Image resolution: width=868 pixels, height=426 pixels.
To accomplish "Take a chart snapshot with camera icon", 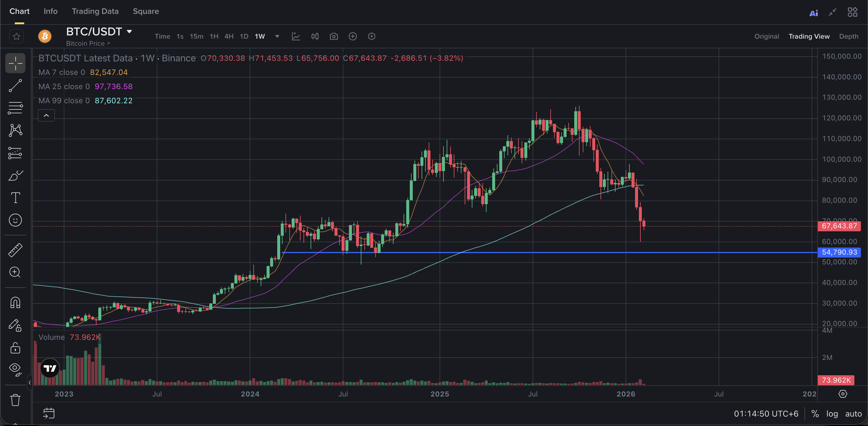I will (x=334, y=36).
